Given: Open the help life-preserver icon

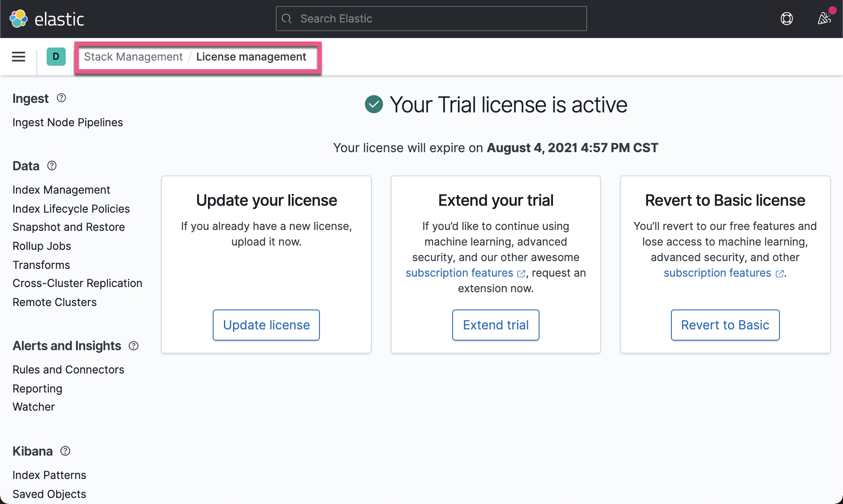Looking at the screenshot, I should (x=787, y=19).
